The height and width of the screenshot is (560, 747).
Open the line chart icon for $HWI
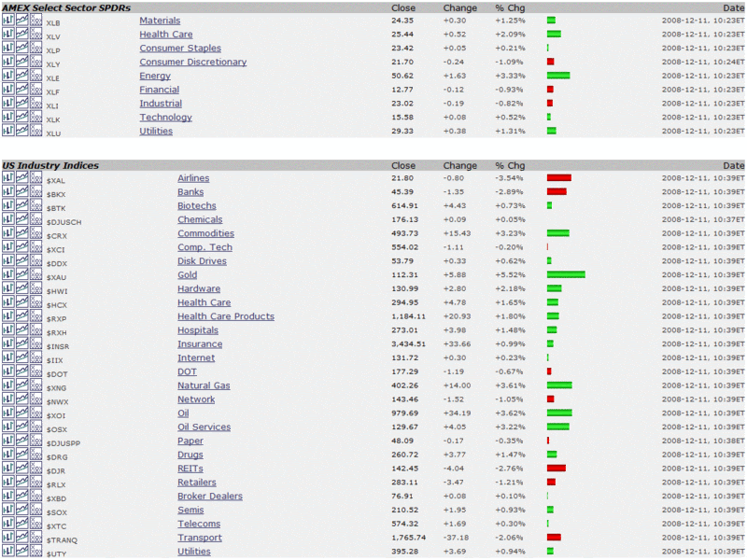point(21,287)
